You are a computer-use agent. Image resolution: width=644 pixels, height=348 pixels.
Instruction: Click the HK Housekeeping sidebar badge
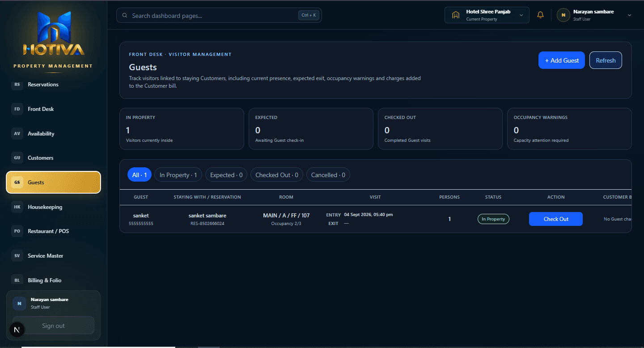17,207
